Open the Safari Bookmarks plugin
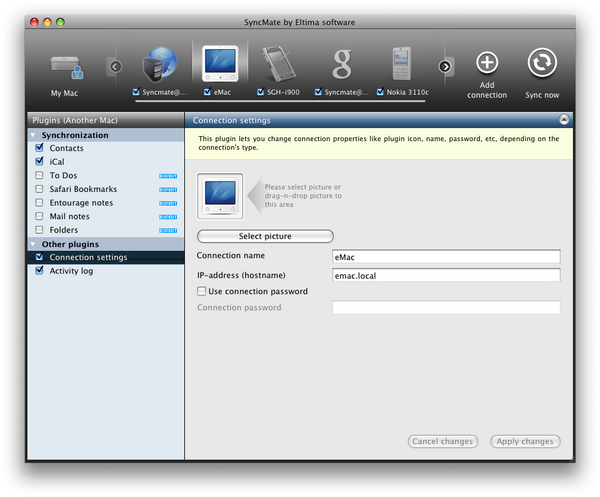600x497 pixels. pos(83,189)
